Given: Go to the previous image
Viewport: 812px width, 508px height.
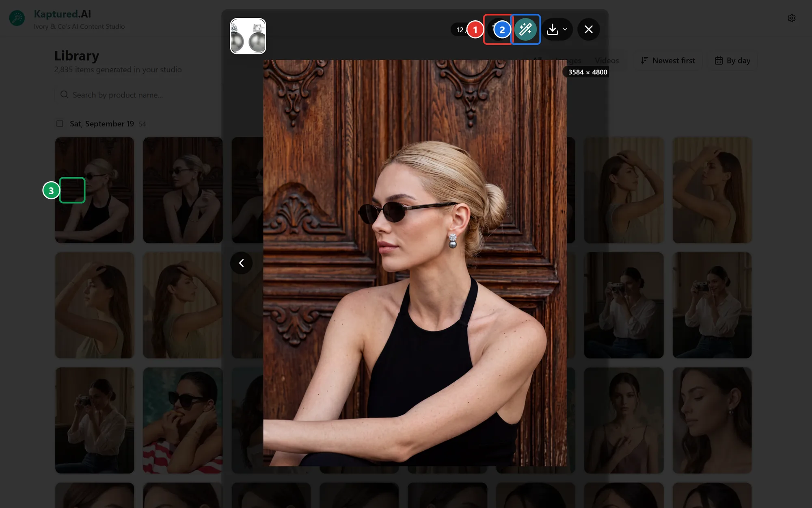Looking at the screenshot, I should (x=241, y=263).
